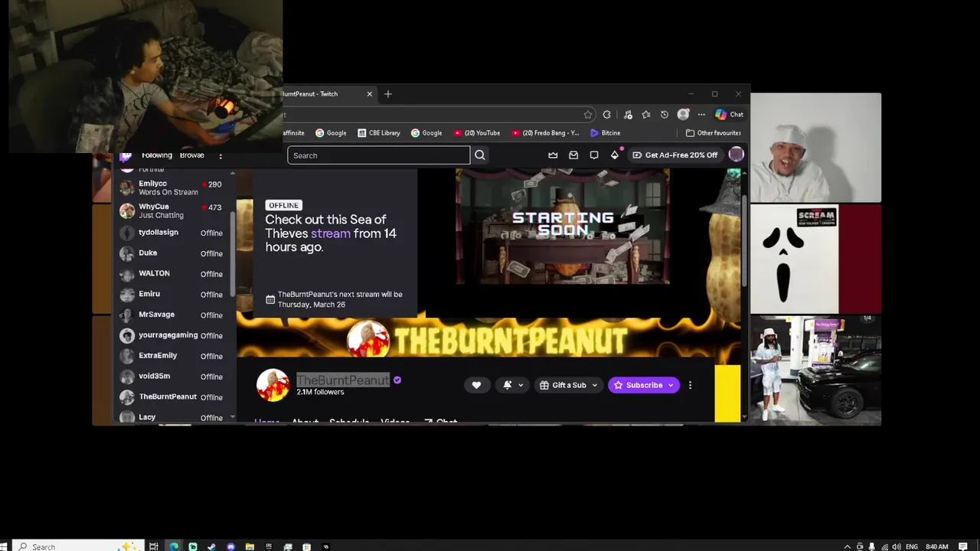This screenshot has width=980, height=551.
Task: Select yourragegaming in followed channels
Action: 172,335
